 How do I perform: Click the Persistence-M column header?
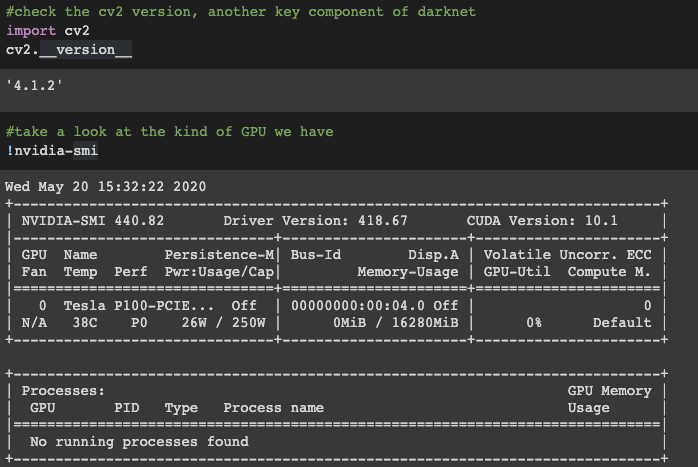click(219, 255)
